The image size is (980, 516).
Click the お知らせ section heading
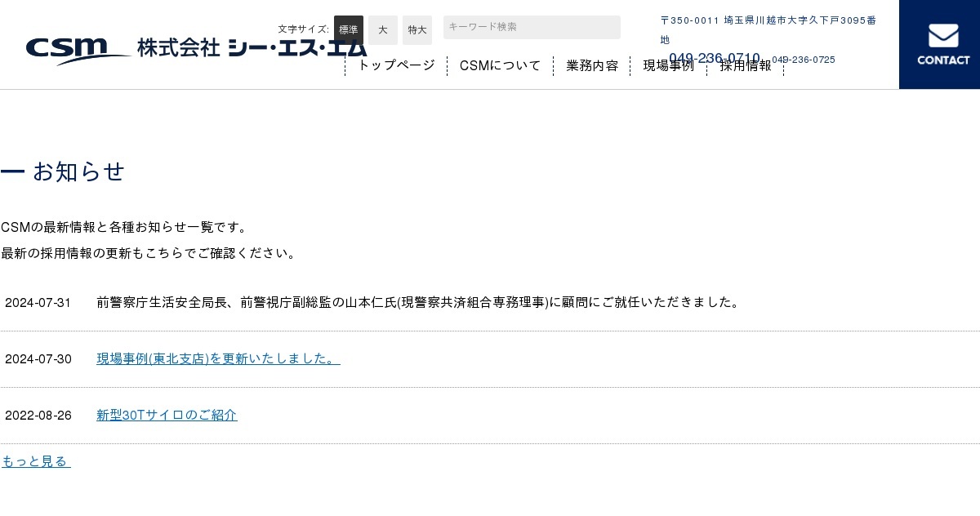78,171
